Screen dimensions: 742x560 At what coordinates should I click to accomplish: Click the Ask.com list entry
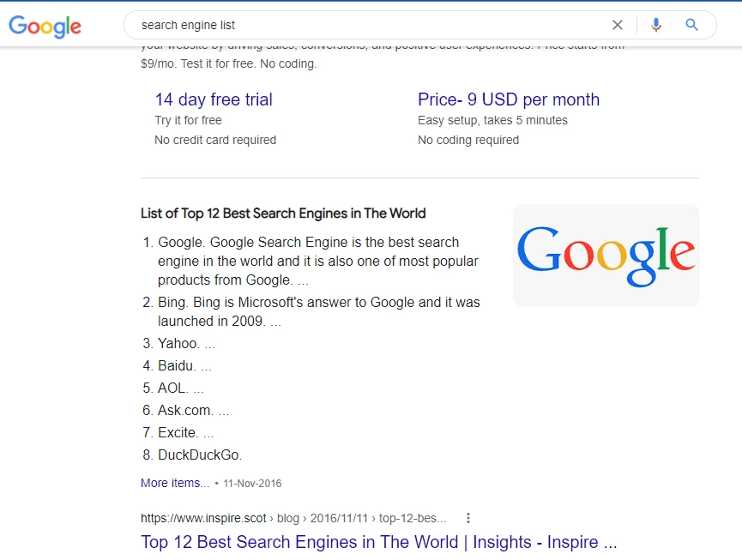[x=184, y=410]
